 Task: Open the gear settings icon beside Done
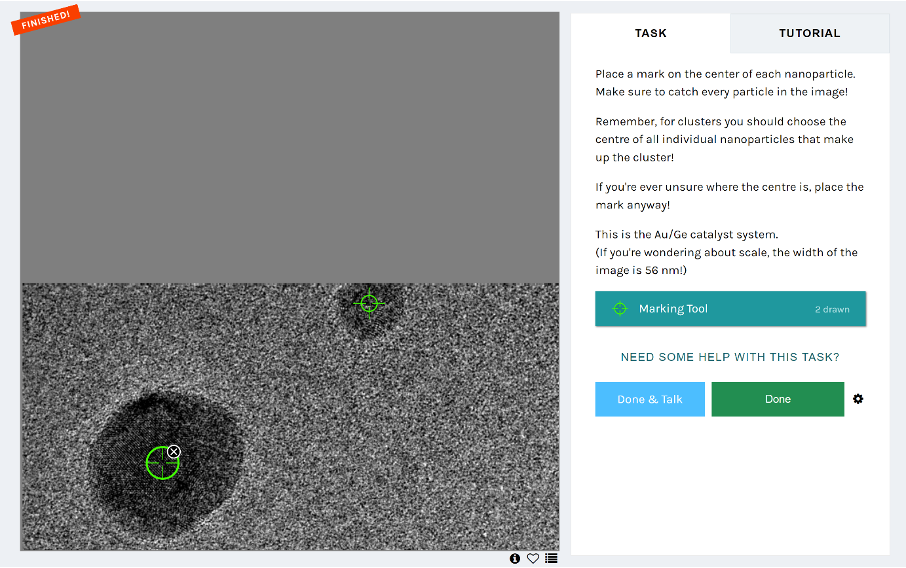point(858,399)
